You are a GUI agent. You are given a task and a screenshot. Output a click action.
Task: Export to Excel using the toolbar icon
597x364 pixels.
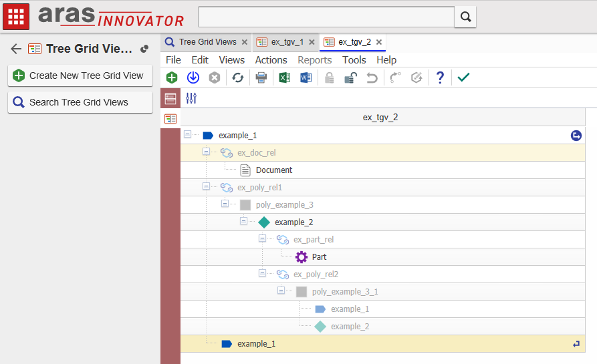(284, 77)
